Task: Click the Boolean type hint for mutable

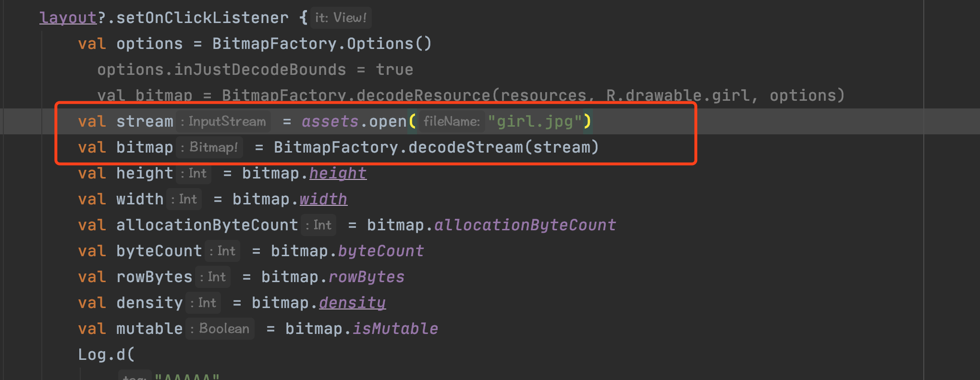Action: point(220,329)
